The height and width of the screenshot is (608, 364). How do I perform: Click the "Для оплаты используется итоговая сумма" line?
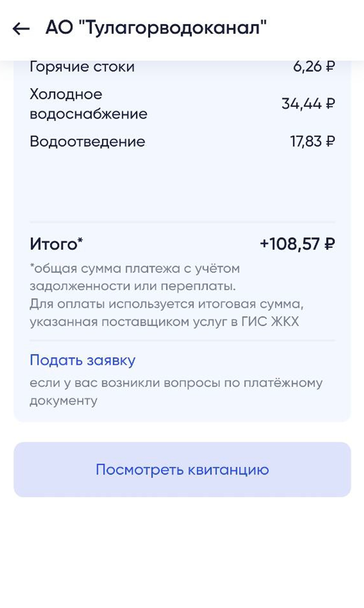coord(163,304)
